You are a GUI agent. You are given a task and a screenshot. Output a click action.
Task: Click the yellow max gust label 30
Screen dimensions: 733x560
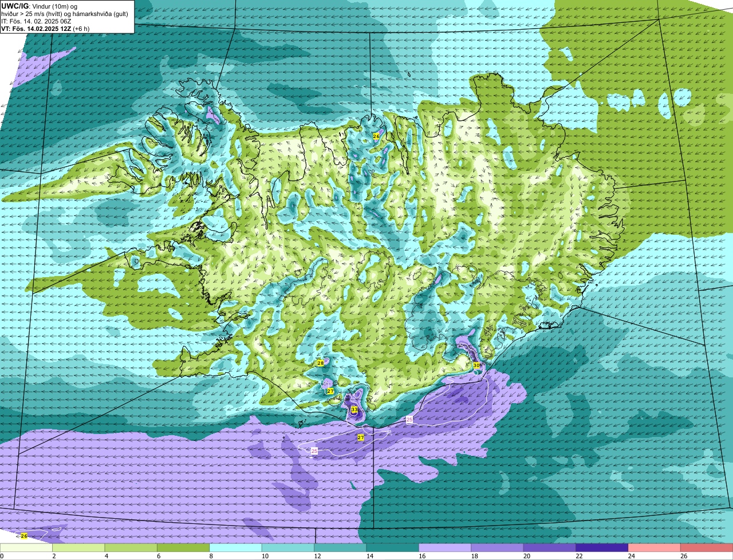476,365
